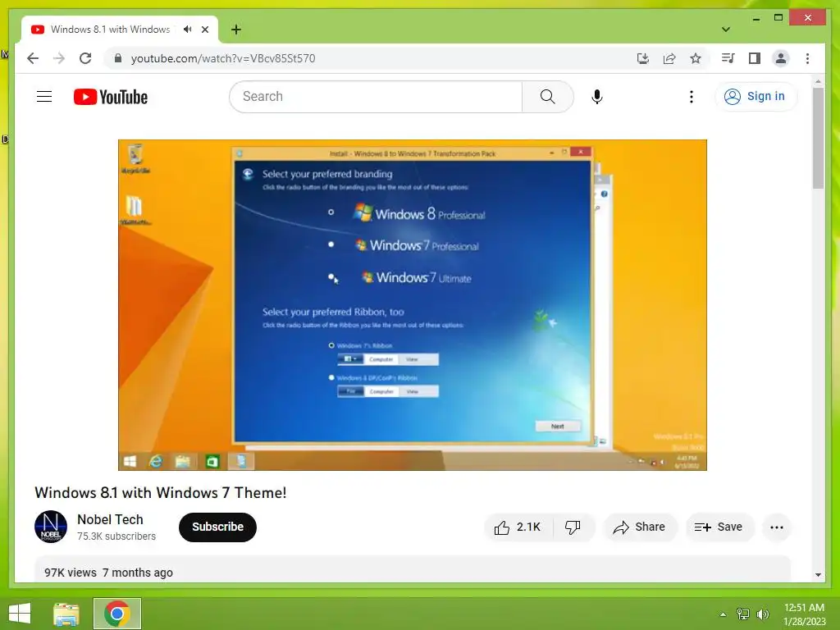Open the media controls icon in toolbar
This screenshot has width=840, height=630.
728,58
